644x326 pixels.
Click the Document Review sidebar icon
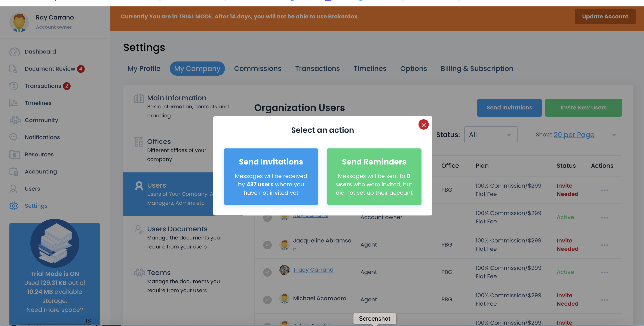[x=13, y=69]
